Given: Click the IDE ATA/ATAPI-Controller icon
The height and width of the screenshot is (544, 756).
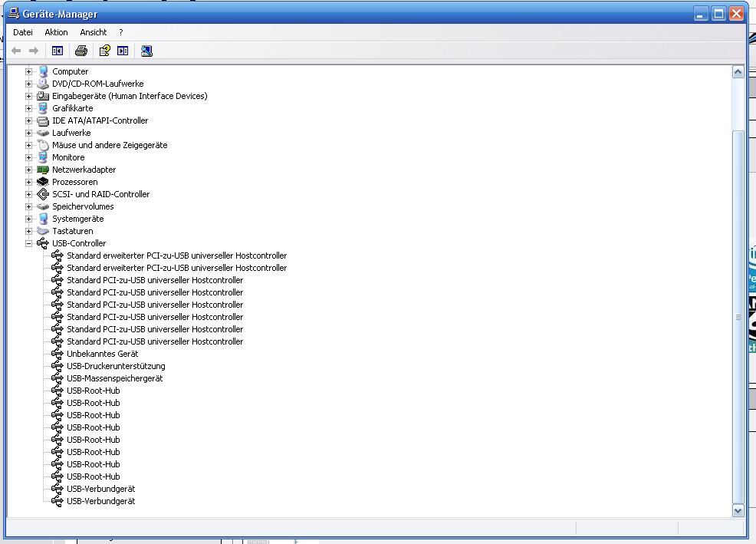Looking at the screenshot, I should point(43,120).
